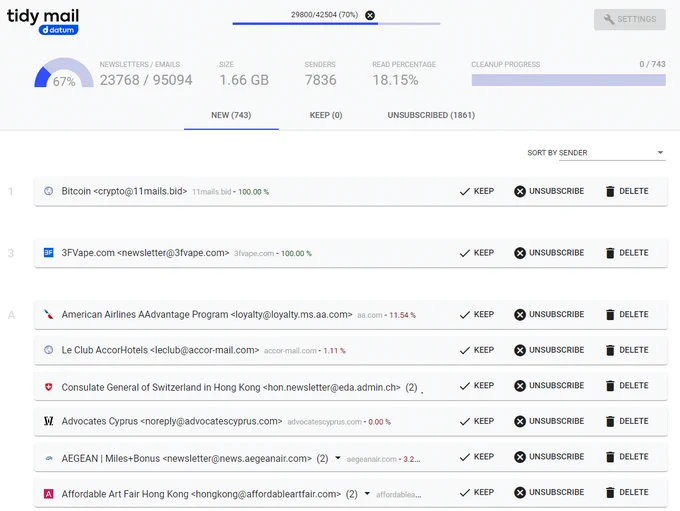Cancel the scan progress with the X icon
Image resolution: width=680 pixels, height=511 pixels.
[369, 15]
